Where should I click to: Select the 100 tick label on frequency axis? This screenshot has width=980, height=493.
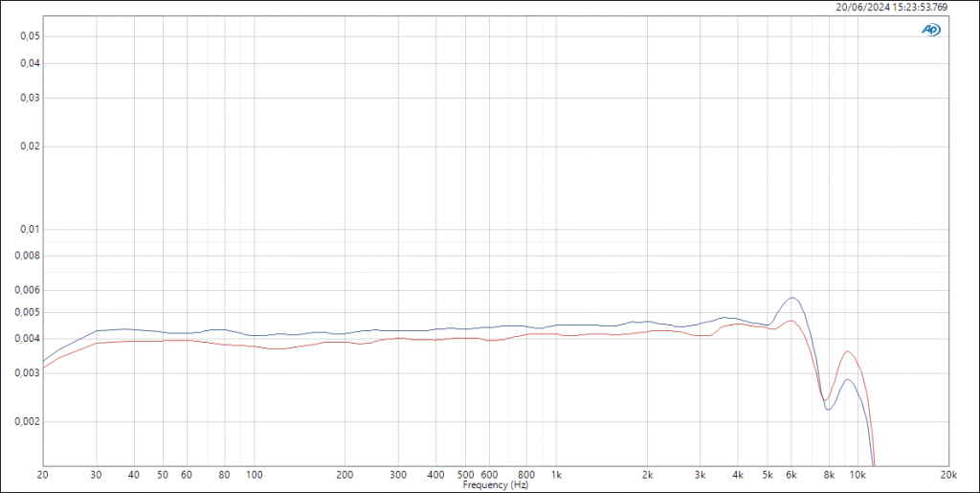click(254, 475)
